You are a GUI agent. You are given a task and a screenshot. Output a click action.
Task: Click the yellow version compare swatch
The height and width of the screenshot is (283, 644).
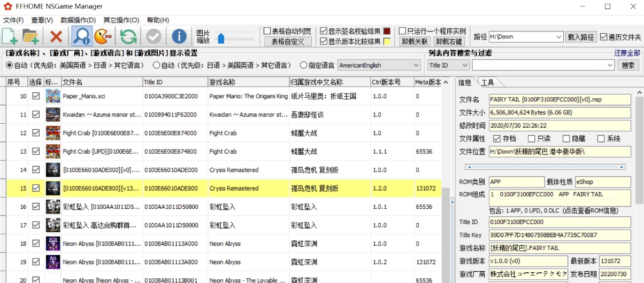point(387,41)
